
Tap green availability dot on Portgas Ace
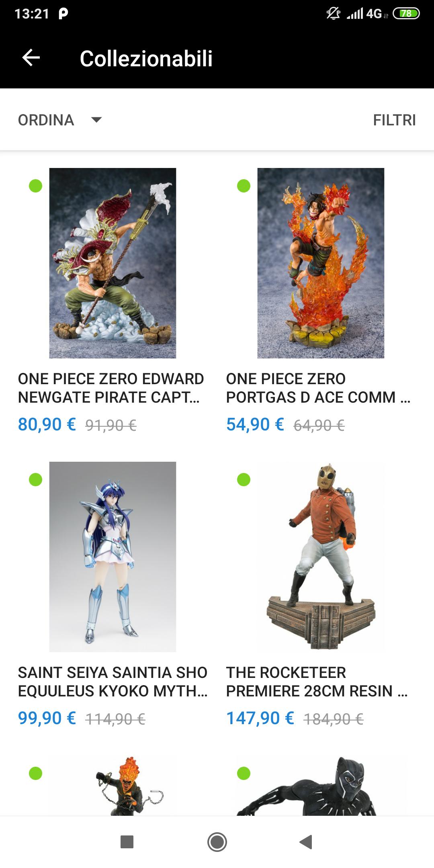[x=244, y=186]
